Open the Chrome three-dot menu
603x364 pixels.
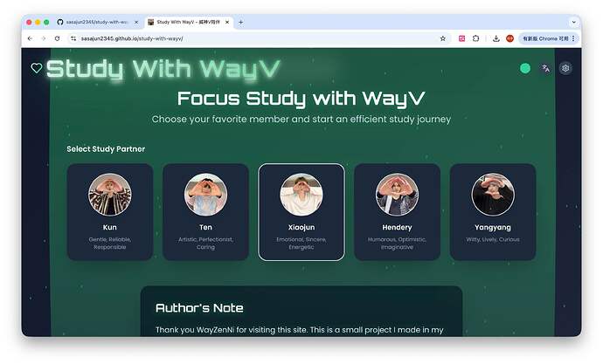[573, 38]
